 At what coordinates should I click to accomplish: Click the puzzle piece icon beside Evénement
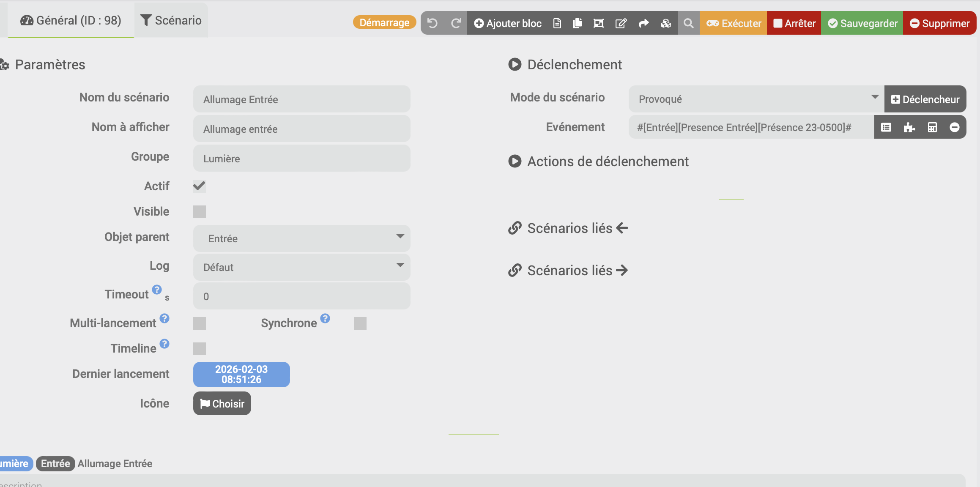tap(909, 127)
